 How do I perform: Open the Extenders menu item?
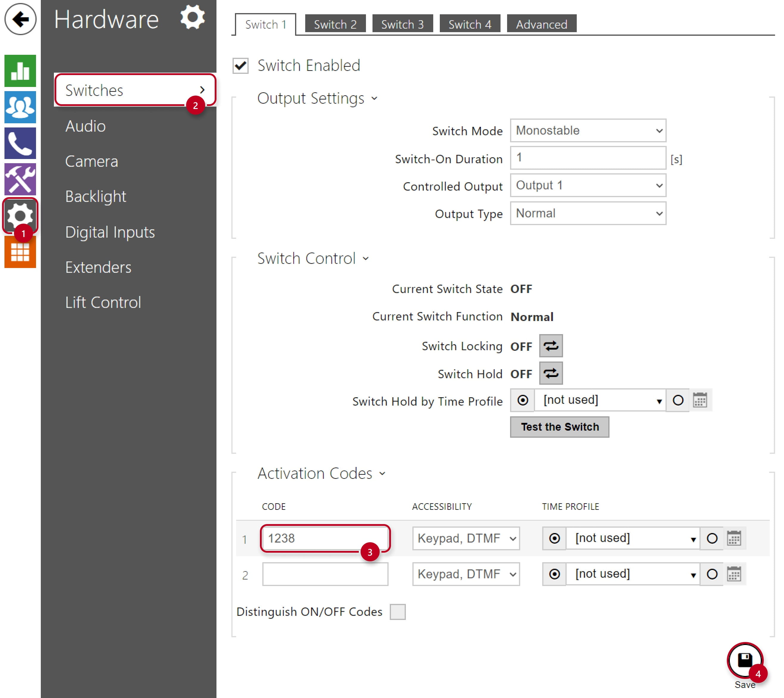click(x=98, y=267)
